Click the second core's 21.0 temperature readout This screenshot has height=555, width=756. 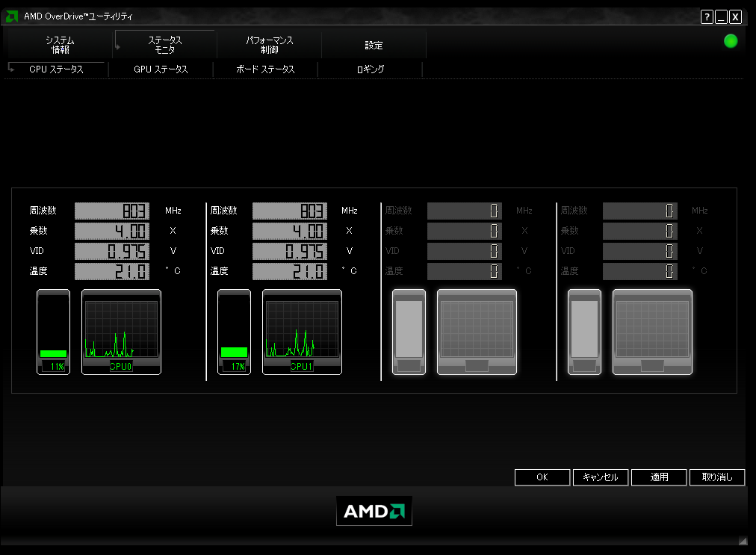coord(290,271)
